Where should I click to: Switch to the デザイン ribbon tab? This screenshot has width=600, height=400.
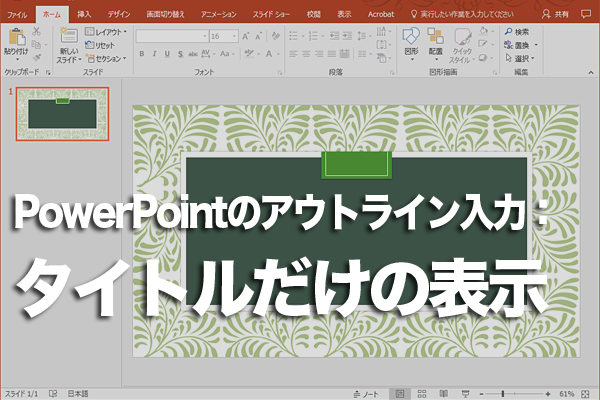119,15
